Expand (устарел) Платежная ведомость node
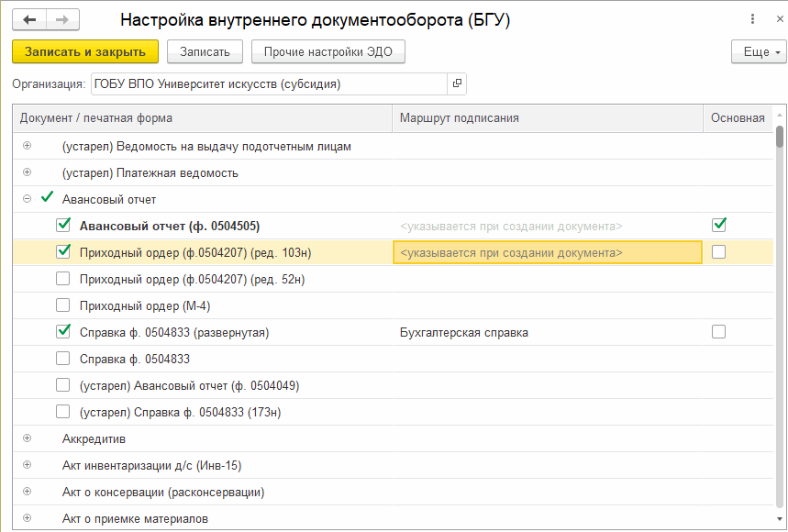The image size is (788, 532). (27, 172)
